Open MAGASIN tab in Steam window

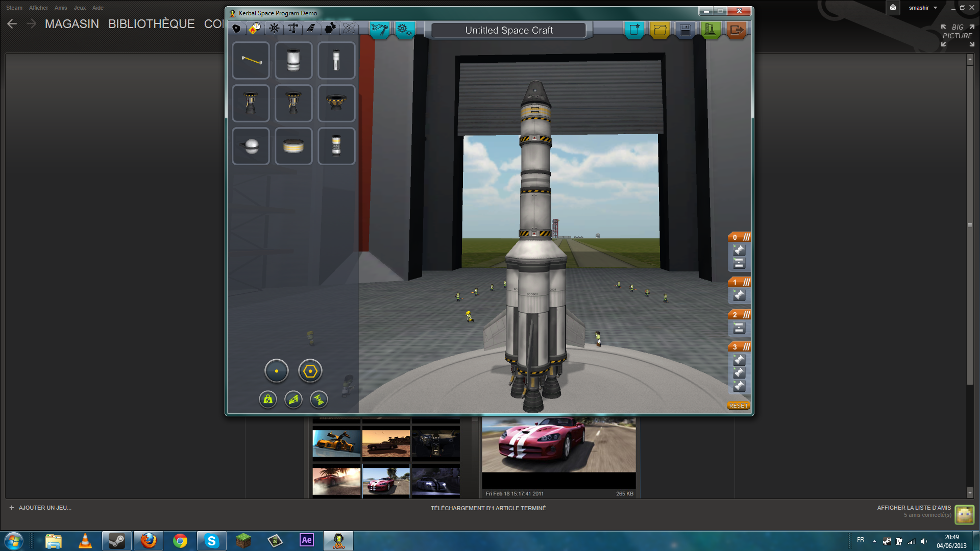point(72,24)
